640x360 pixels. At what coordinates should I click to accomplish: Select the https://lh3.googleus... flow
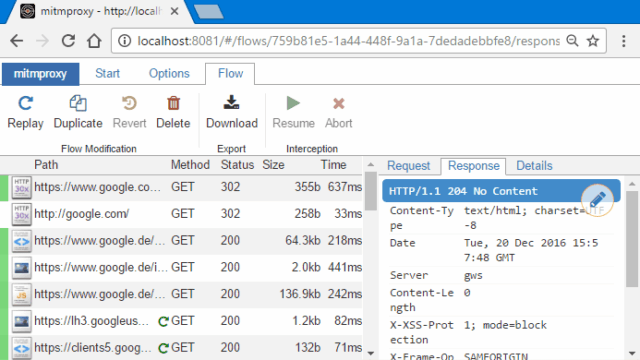[x=182, y=321]
